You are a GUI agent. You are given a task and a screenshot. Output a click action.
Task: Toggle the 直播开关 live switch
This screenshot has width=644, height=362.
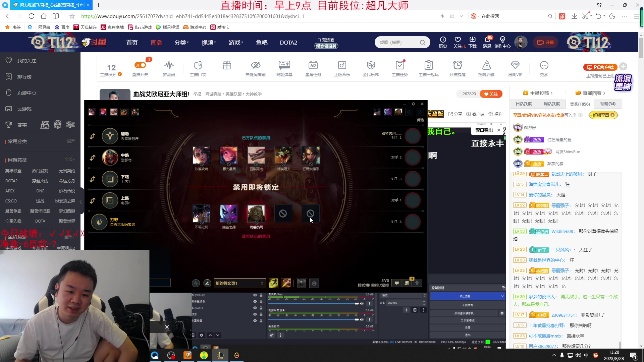pyautogui.click(x=140, y=65)
